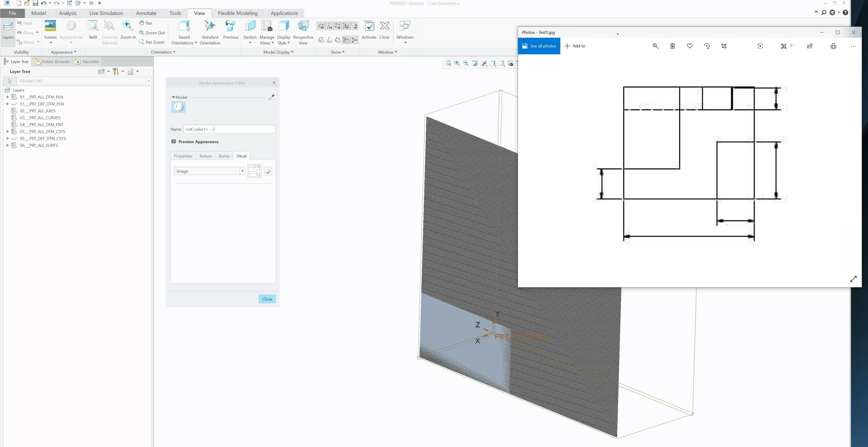The height and width of the screenshot is (447, 868).
Task: Click the Model appearance sphere swatch
Action: point(178,107)
